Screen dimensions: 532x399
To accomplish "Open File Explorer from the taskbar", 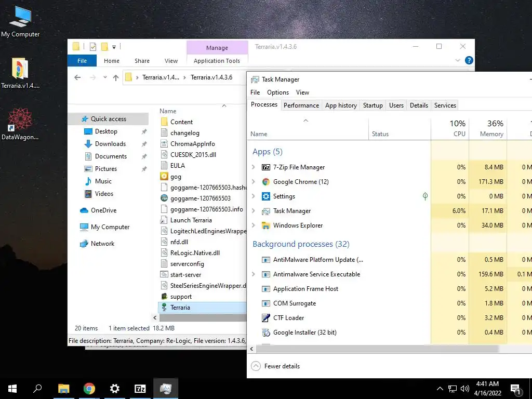I will click(63, 389).
